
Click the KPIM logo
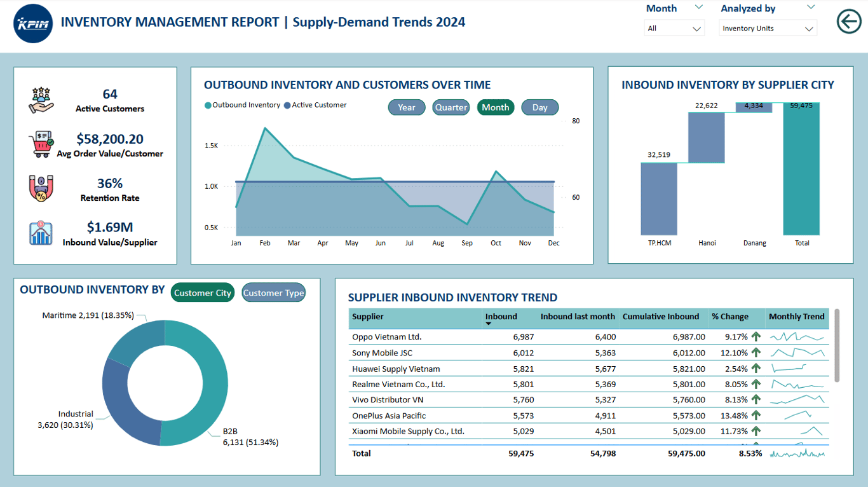(x=33, y=24)
